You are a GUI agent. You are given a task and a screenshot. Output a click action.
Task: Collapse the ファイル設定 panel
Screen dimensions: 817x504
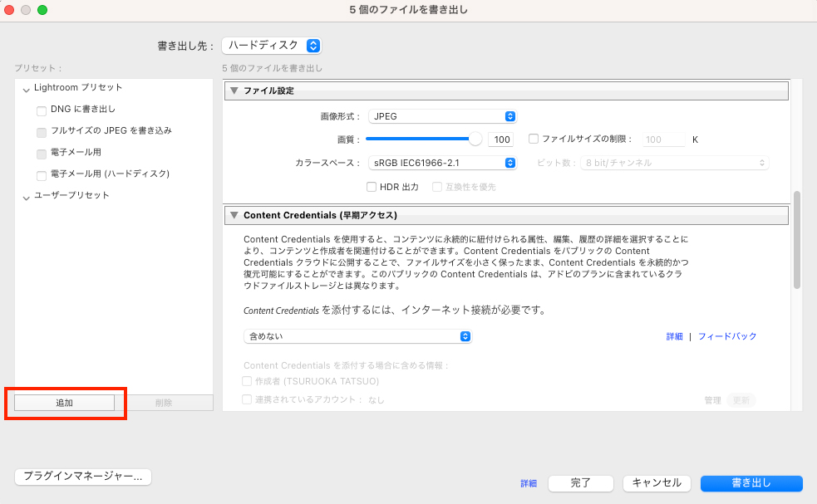(234, 91)
